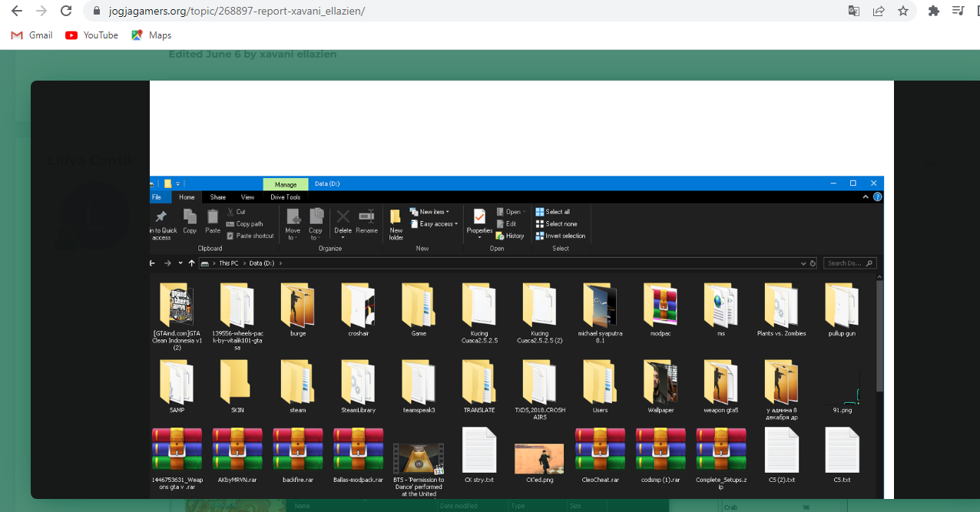Expand the address bar history chevron
The image size is (980, 512).
[x=803, y=263]
